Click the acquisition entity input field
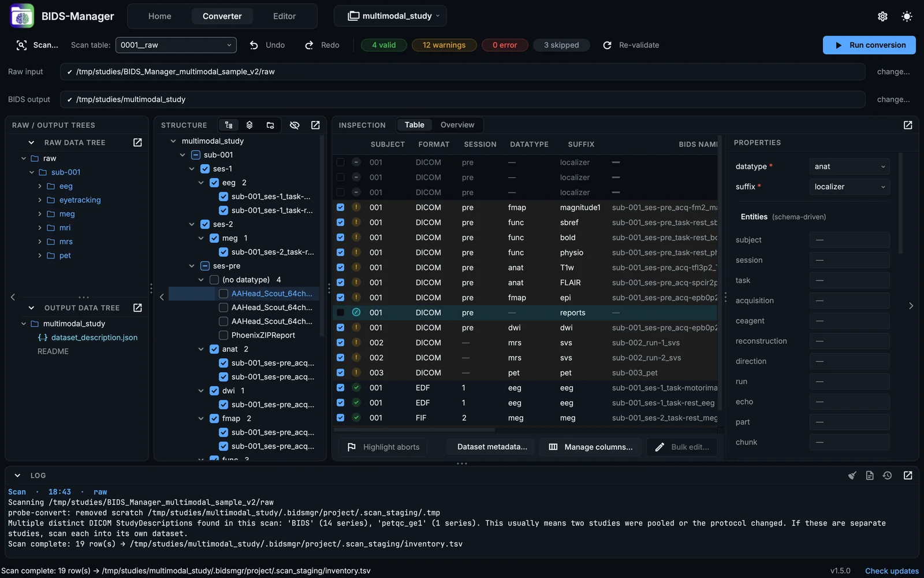924x578 pixels. pos(850,301)
